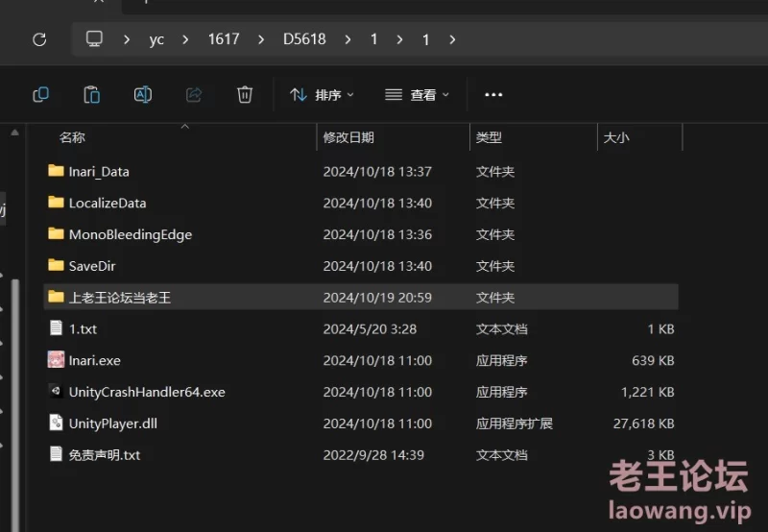Select the SaveDir folder icon
This screenshot has width=768, height=532.
[56, 265]
